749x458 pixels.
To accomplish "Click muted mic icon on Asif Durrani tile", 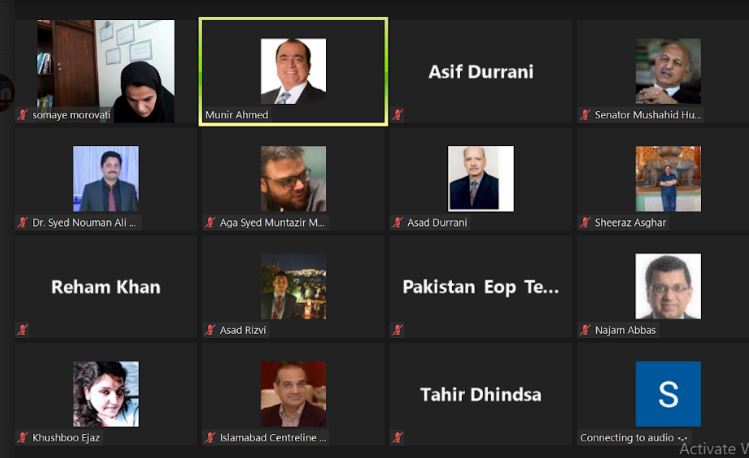I will [x=397, y=115].
